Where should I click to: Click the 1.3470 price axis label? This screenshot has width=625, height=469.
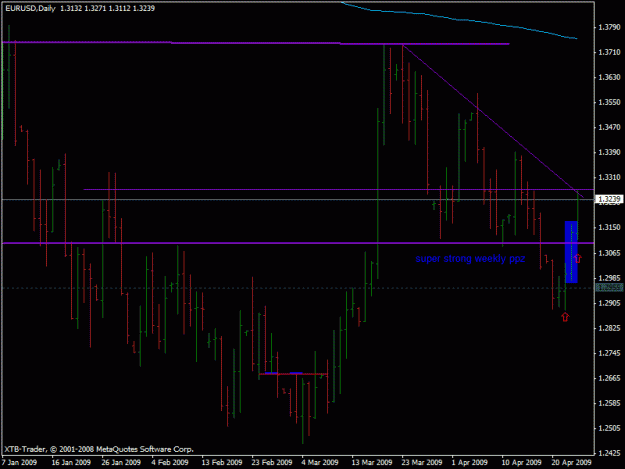(609, 128)
